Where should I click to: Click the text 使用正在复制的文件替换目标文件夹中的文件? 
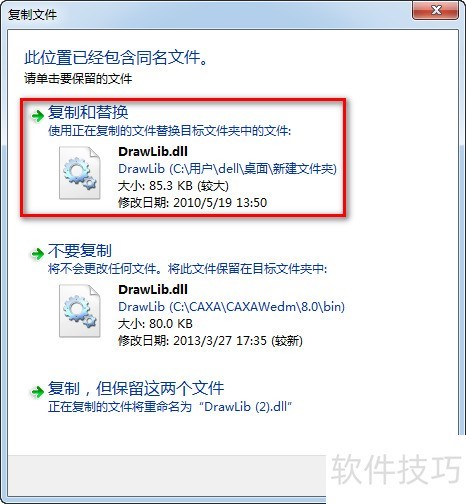coord(169,131)
